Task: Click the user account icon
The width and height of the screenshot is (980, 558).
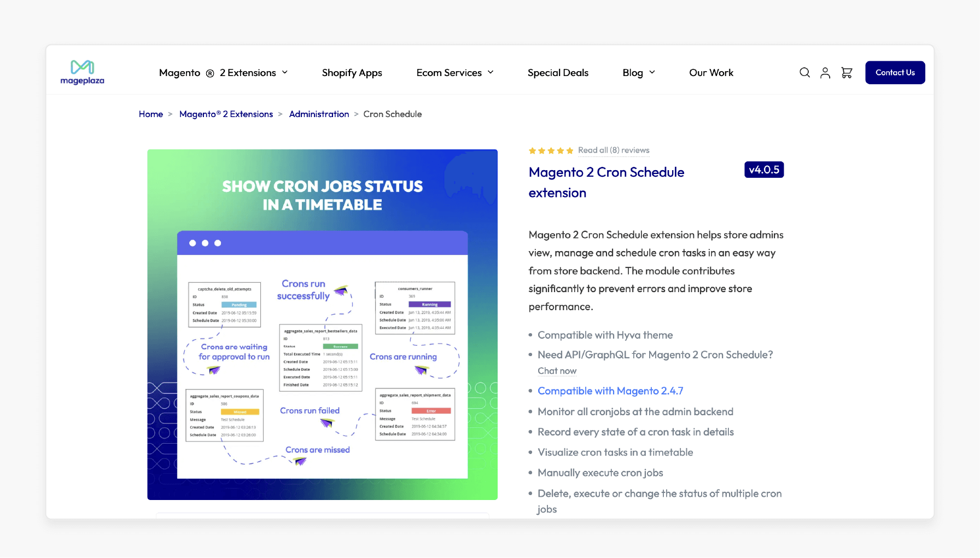Action: coord(825,72)
